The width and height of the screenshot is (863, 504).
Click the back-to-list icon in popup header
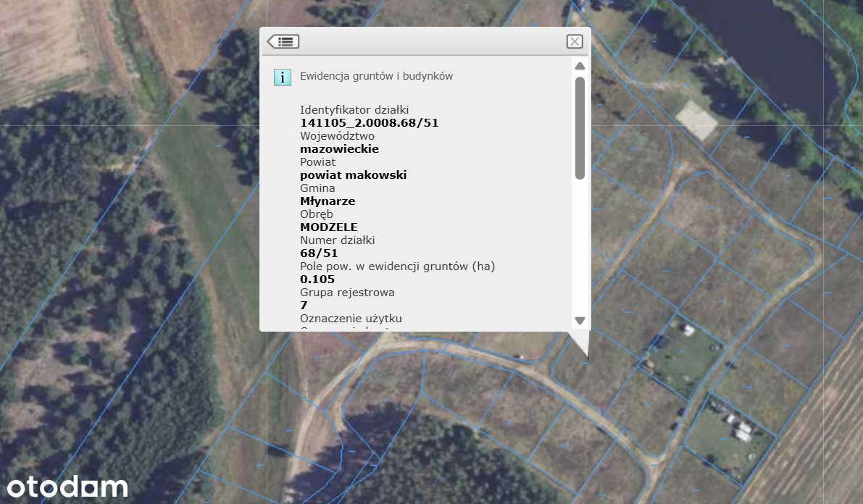click(283, 41)
